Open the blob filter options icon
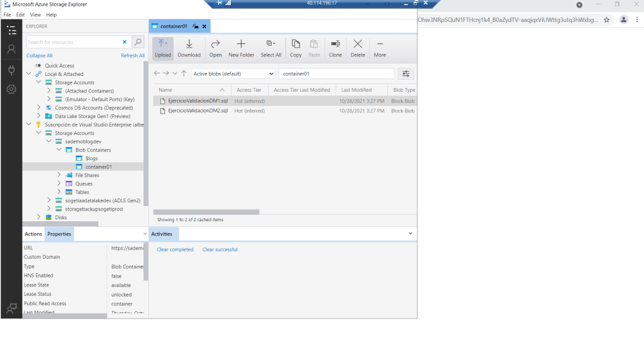This screenshot has width=644, height=343. [x=406, y=73]
